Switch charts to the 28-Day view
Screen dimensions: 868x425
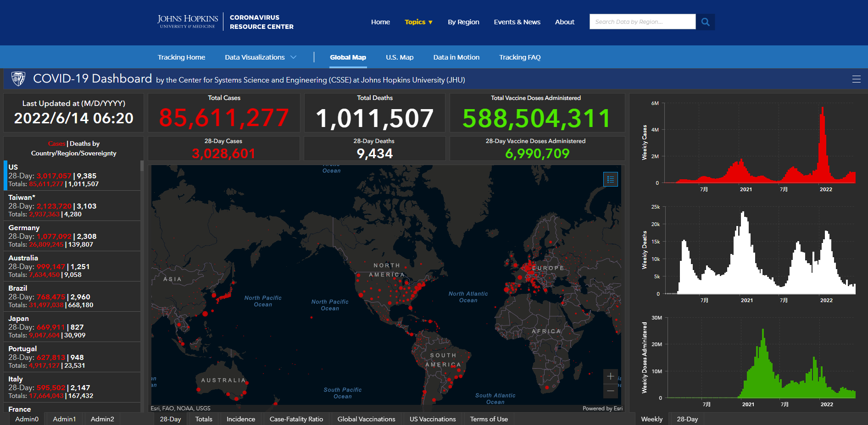[x=687, y=419]
